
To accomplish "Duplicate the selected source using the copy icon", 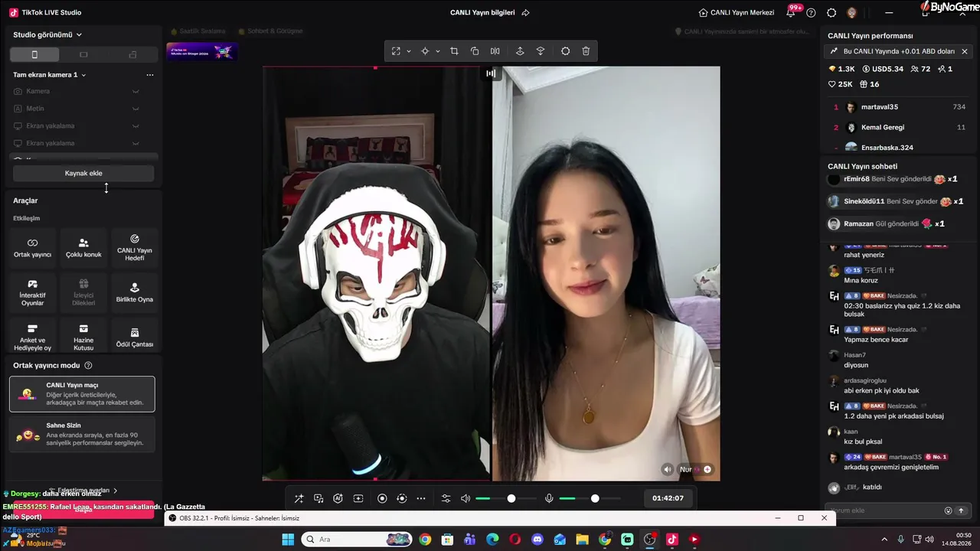I will click(475, 51).
